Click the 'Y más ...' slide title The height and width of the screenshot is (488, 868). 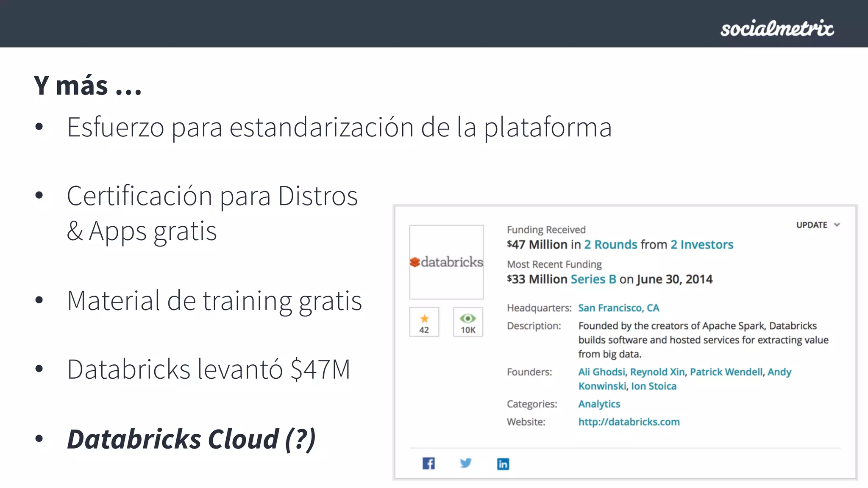(x=88, y=86)
